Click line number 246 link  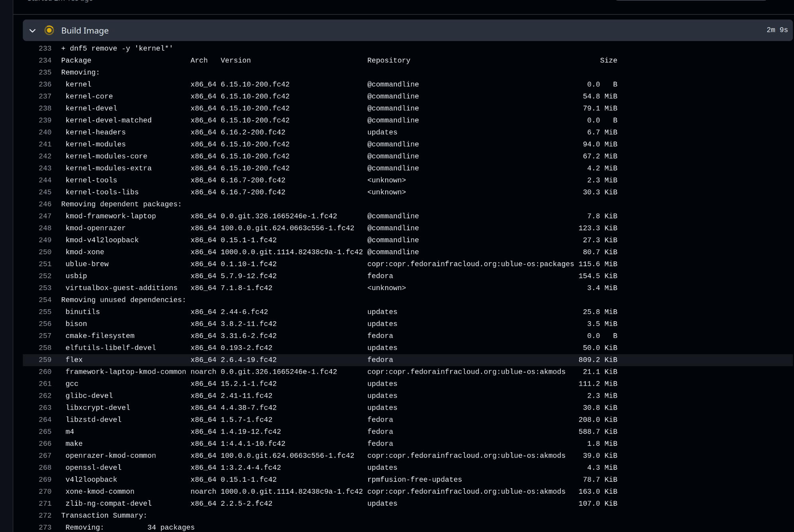click(x=45, y=204)
